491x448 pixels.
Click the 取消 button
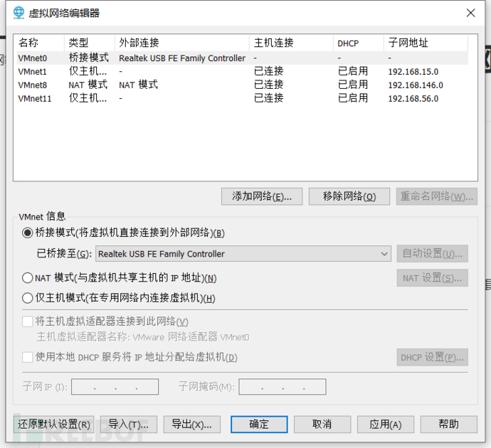coord(322,425)
